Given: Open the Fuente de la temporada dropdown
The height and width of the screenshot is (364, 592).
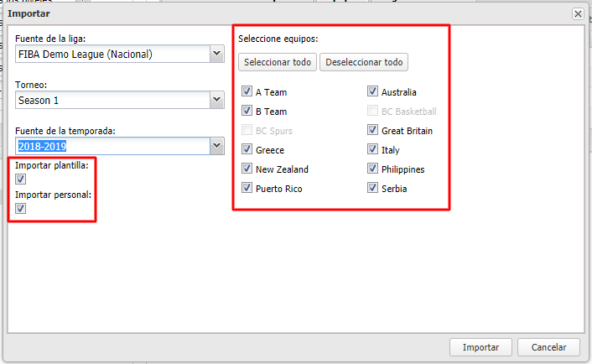Looking at the screenshot, I should tap(217, 146).
